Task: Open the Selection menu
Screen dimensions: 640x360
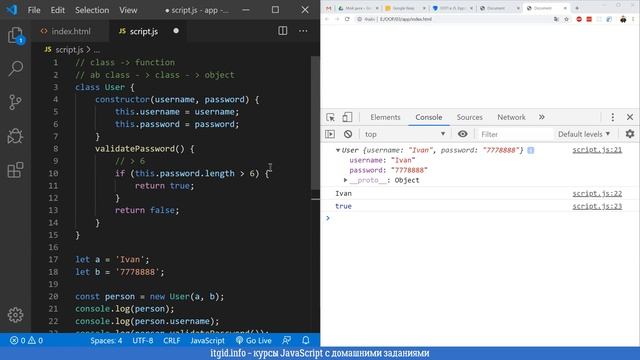Action: (92, 10)
